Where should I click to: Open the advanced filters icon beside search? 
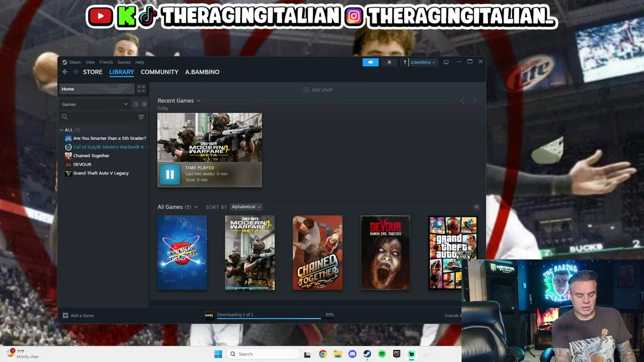click(141, 117)
